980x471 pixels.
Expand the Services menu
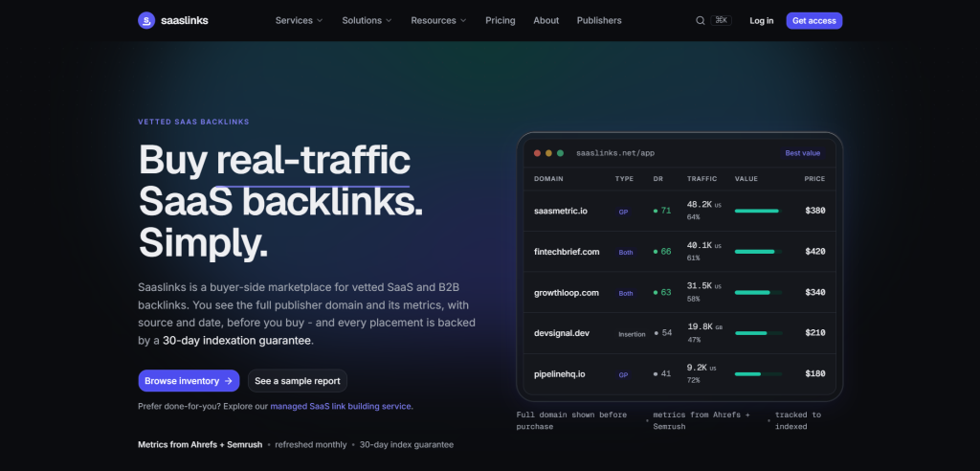(x=299, y=21)
